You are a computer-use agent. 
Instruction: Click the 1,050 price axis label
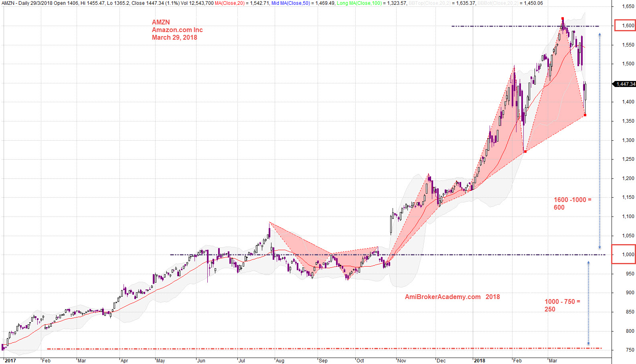[628, 236]
